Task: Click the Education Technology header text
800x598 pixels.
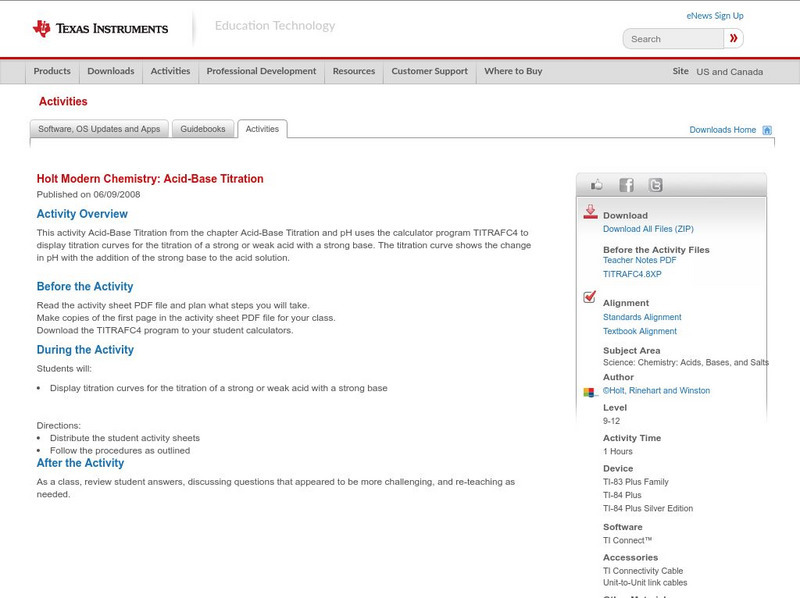Action: [x=275, y=26]
